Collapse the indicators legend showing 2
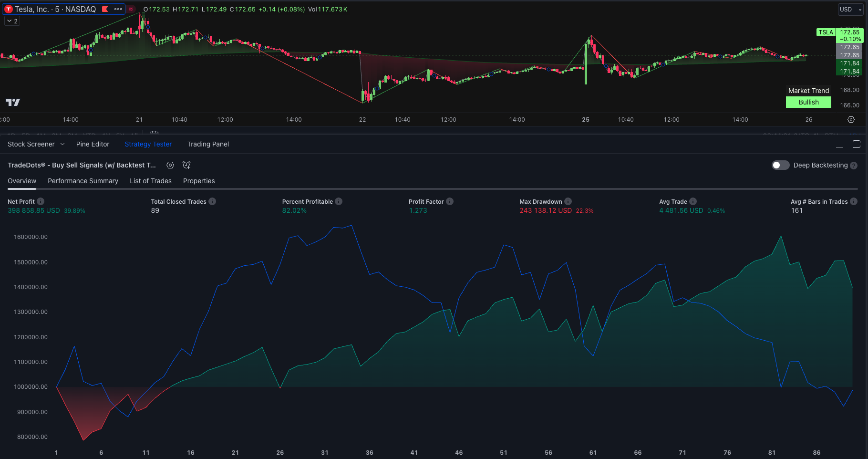 12,21
